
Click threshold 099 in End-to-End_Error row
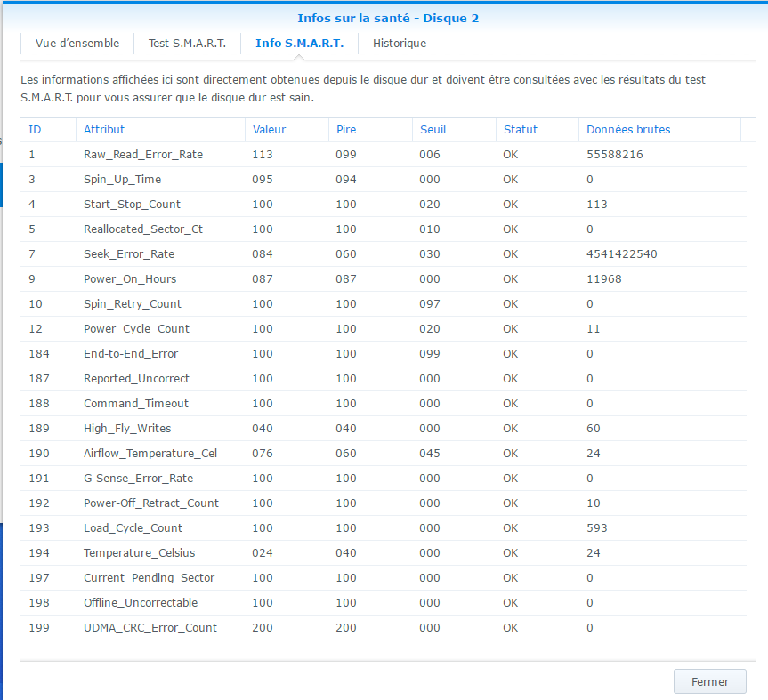tap(430, 354)
